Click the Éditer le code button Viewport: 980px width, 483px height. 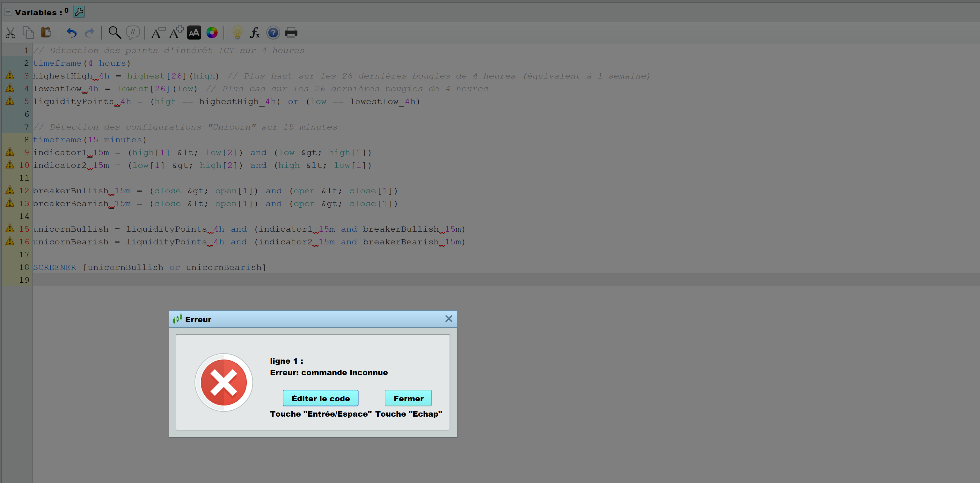pos(320,398)
